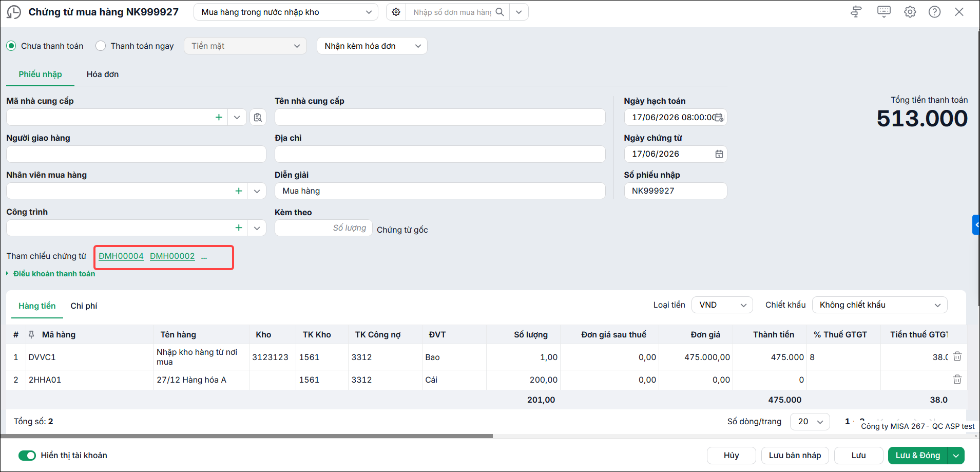Click the 475.000,00 Đơn giá cell

(x=696, y=357)
